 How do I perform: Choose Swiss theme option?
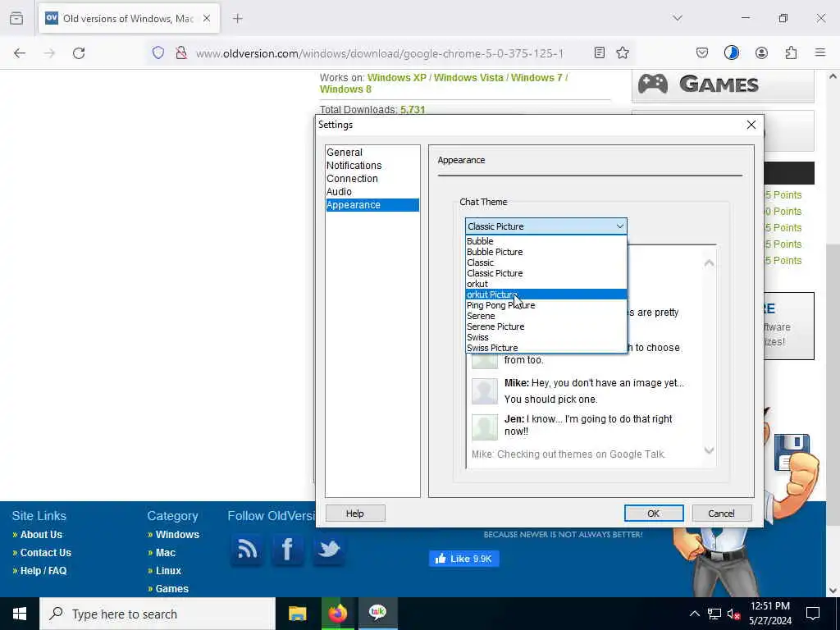click(x=546, y=337)
